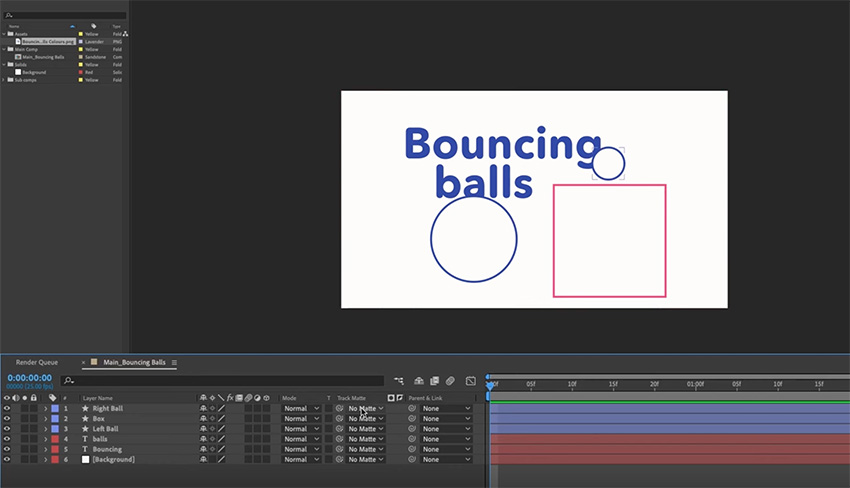Expand the Sub comps folder
The width and height of the screenshot is (850, 488).
(x=4, y=79)
